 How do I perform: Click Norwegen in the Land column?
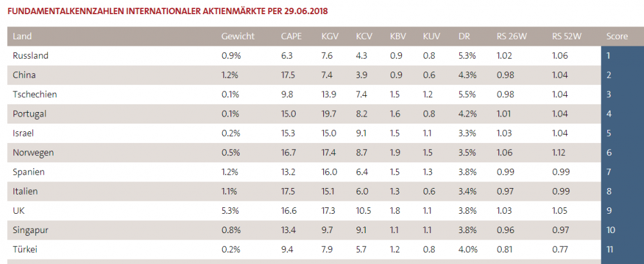(x=33, y=153)
